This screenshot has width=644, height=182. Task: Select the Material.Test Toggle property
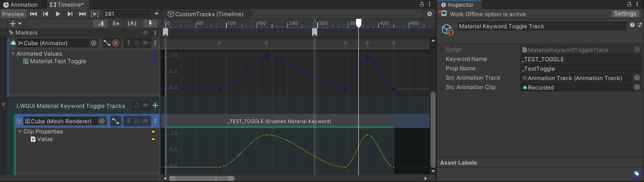58,61
